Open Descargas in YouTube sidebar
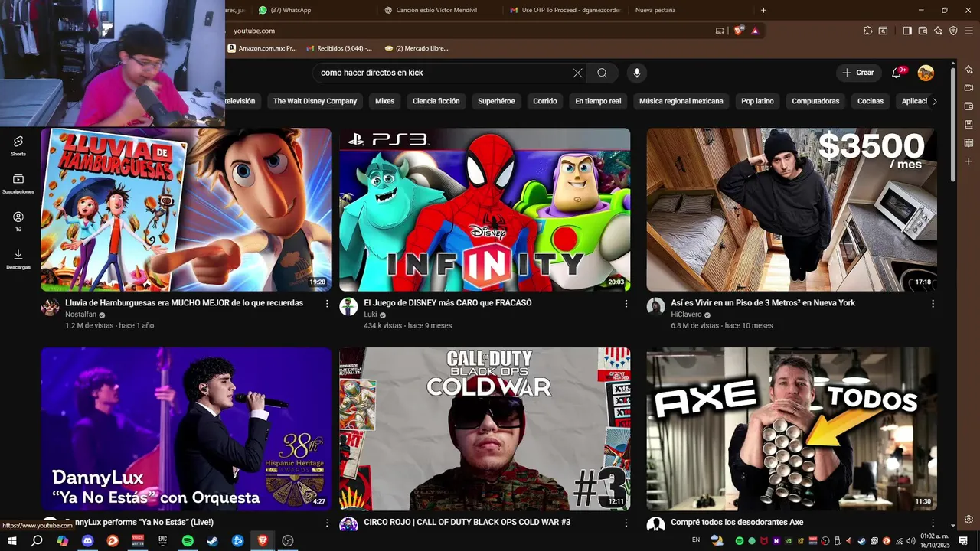The width and height of the screenshot is (980, 551). pyautogui.click(x=18, y=259)
